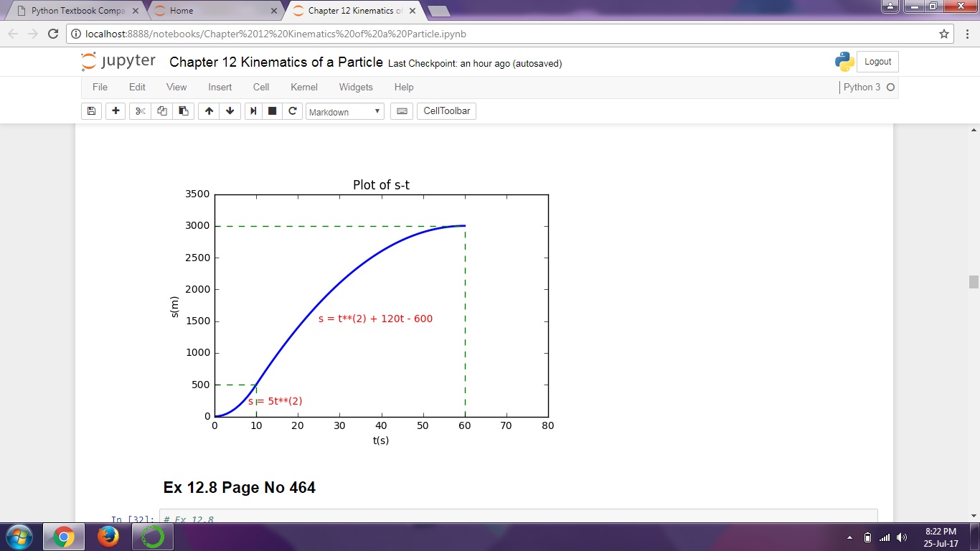Image resolution: width=980 pixels, height=551 pixels.
Task: Run the current cell icon
Action: pyautogui.click(x=253, y=111)
